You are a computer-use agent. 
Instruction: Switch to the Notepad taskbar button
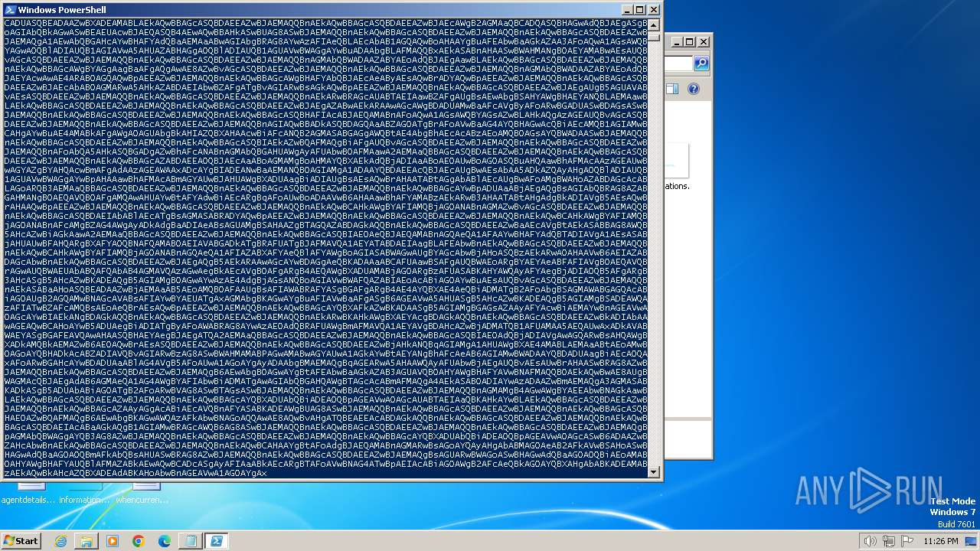(x=190, y=541)
